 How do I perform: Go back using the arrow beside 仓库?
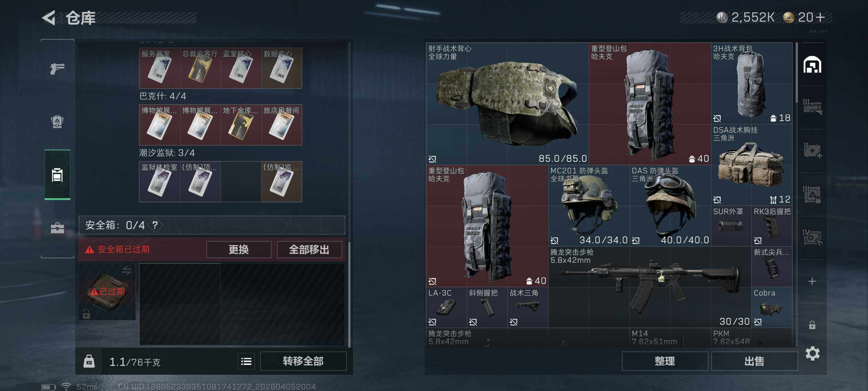pyautogui.click(x=49, y=18)
